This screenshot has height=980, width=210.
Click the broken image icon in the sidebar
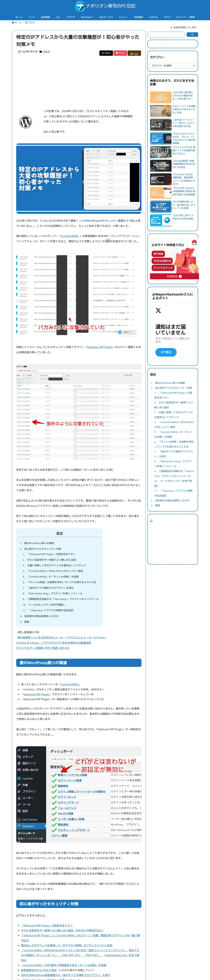coord(151,521)
